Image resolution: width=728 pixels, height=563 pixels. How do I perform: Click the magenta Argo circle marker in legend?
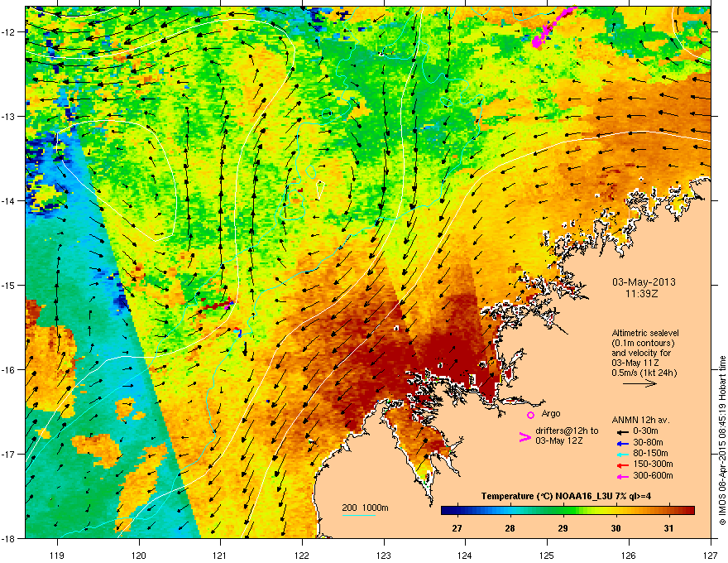530,415
